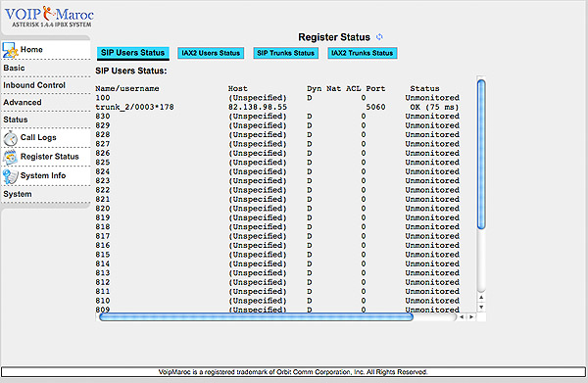The image size is (588, 383).
Task: Select user '823' row
Action: coord(277,180)
